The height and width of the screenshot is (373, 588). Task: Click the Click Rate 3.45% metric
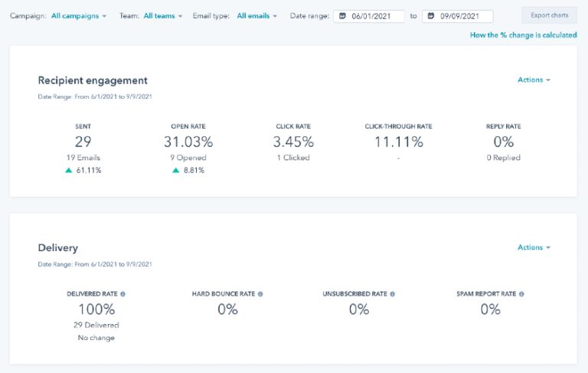click(293, 142)
